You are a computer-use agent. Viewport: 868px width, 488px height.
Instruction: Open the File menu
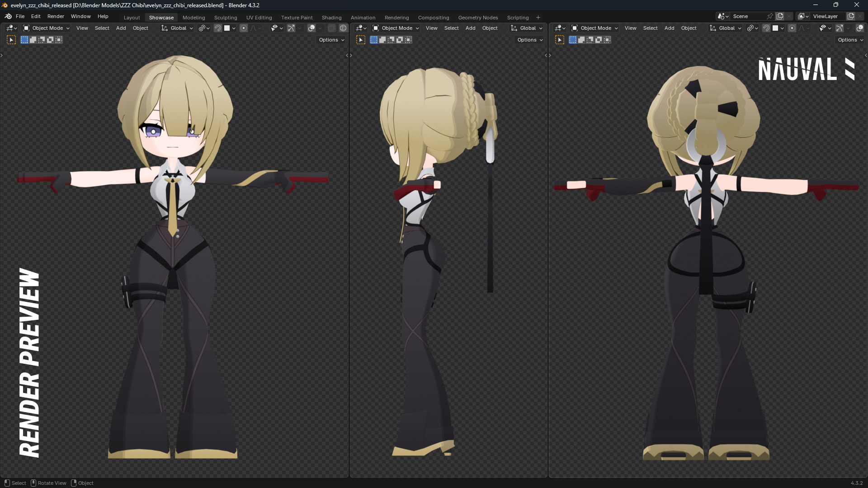[x=20, y=16]
